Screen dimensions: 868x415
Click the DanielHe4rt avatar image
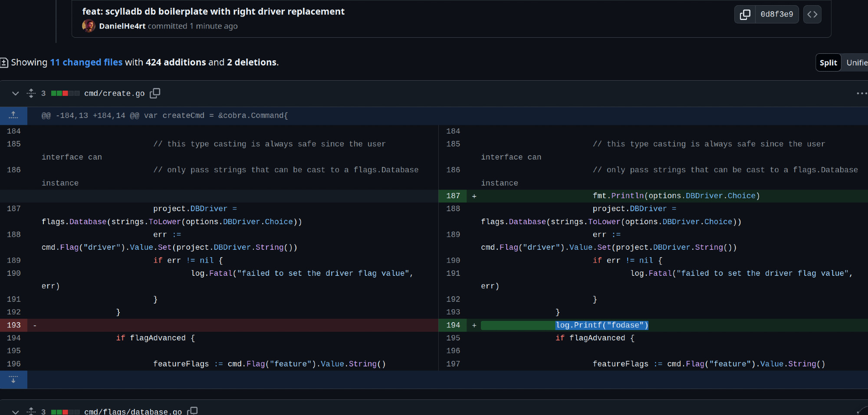tap(89, 26)
